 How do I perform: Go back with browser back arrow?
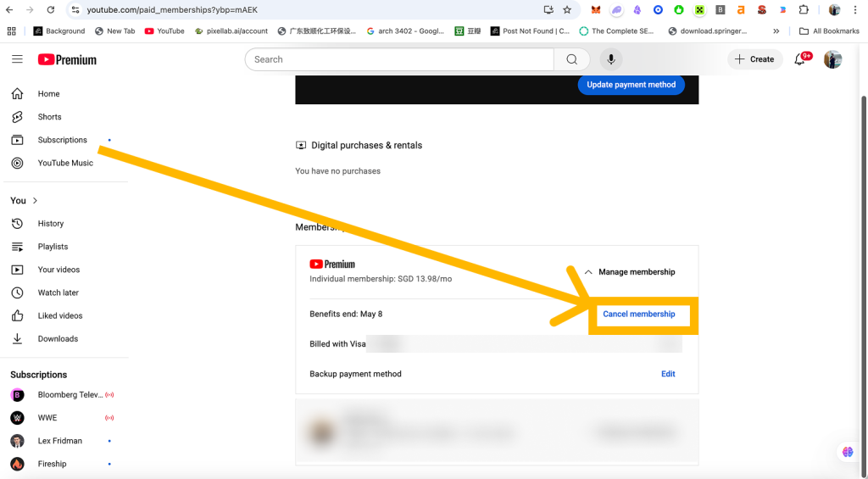click(x=9, y=10)
